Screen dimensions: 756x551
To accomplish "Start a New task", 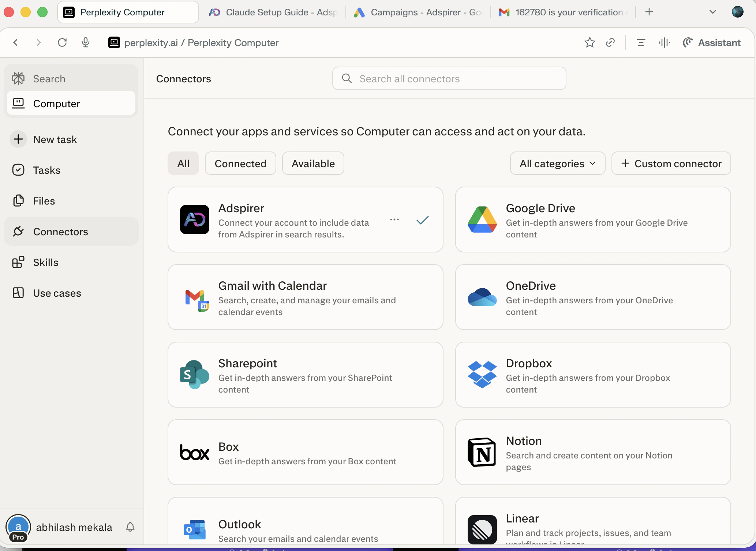I will point(55,139).
